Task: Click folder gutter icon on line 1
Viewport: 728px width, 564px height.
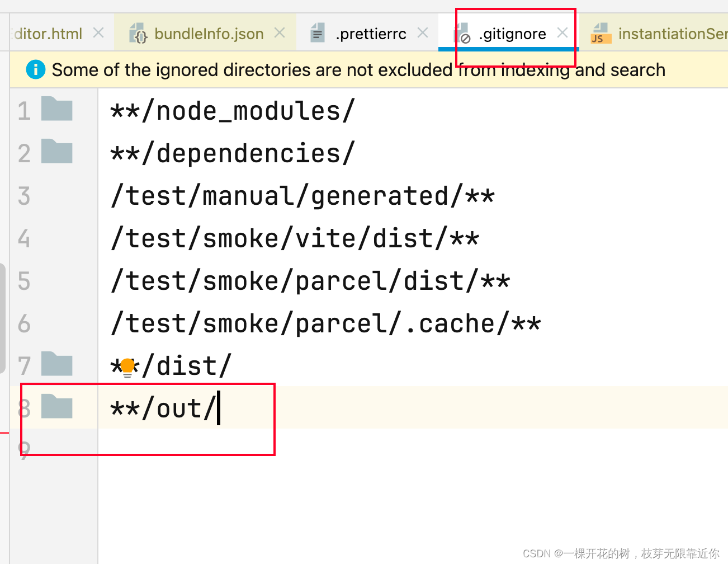Action: [57, 109]
